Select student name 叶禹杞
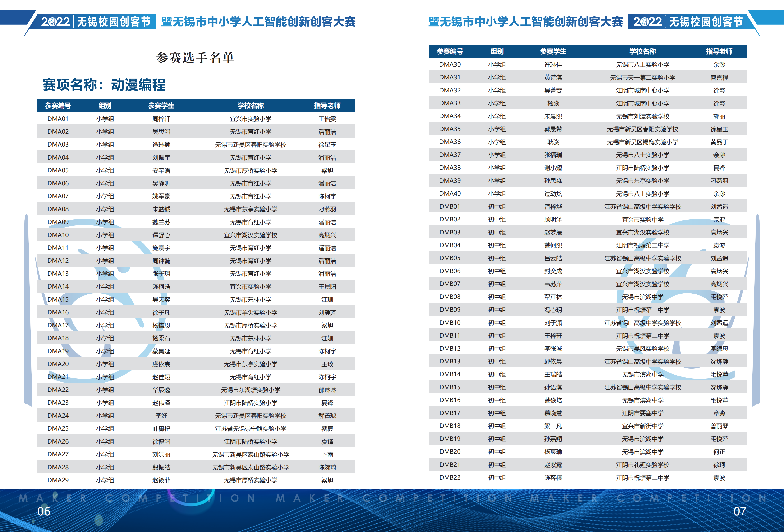The height and width of the screenshot is (532, 784). tap(161, 428)
